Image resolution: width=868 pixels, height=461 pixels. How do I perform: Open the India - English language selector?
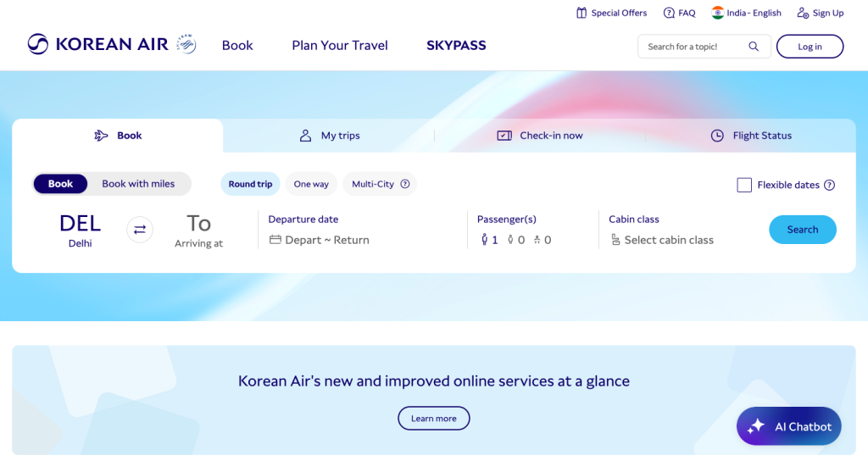pos(746,13)
